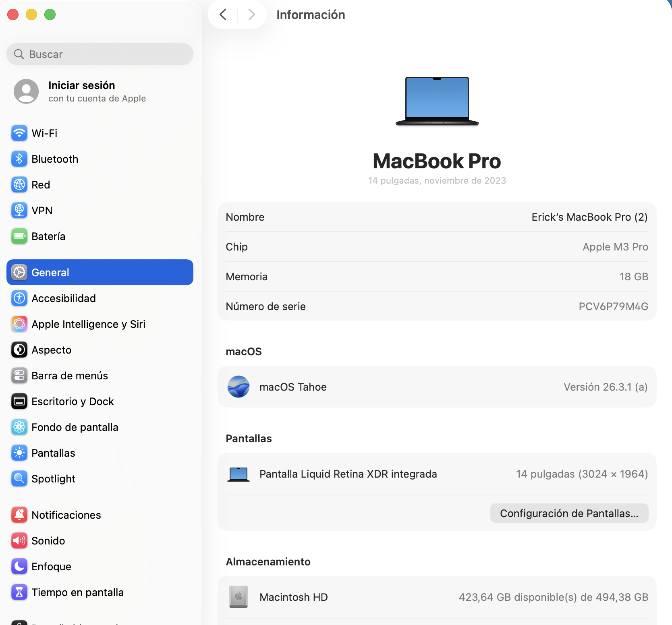Viewport: 672px width, 625px height.
Task: Click Pantalla Liquid Retina XDR integrada
Action: click(348, 474)
